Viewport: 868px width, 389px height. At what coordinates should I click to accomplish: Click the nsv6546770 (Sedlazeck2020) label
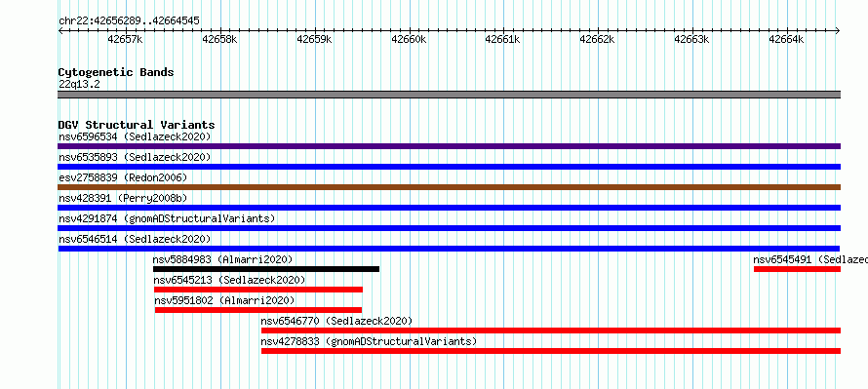click(x=336, y=321)
